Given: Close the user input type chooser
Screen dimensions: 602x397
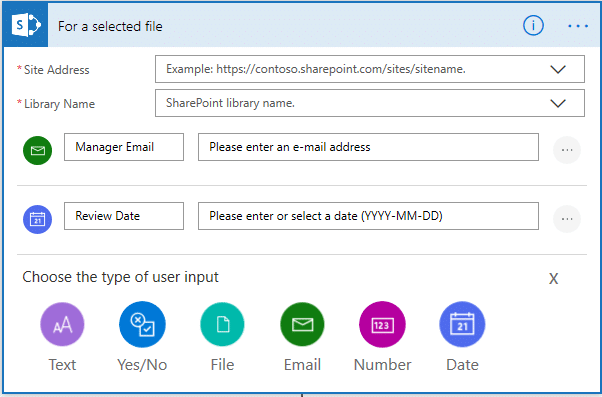Looking at the screenshot, I should click(553, 279).
